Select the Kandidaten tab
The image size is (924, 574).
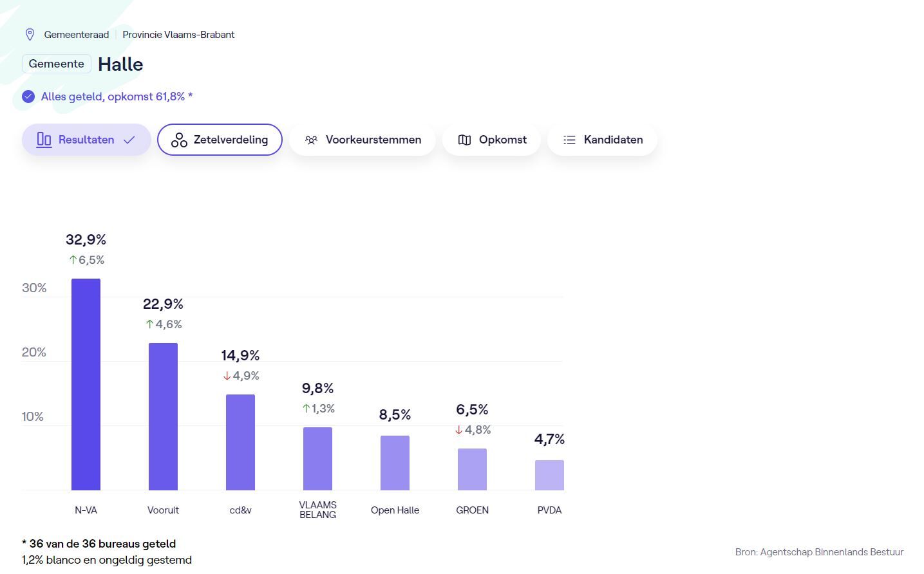[602, 140]
